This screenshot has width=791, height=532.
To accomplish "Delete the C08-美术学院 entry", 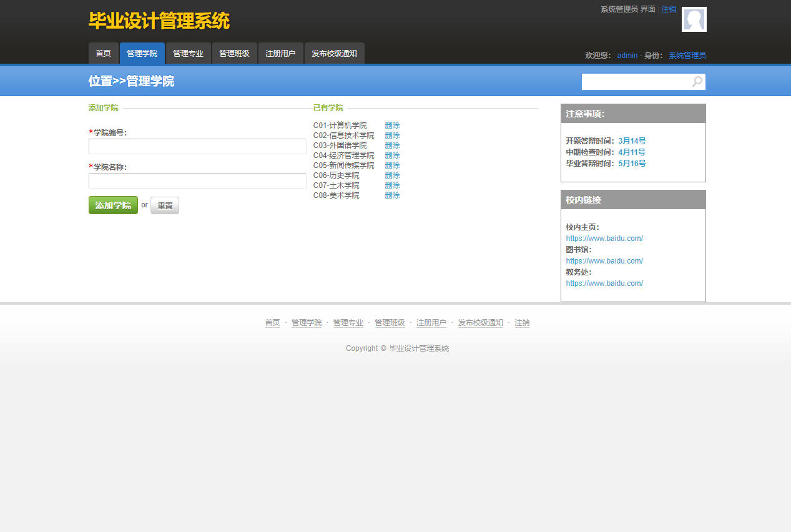I will coord(392,195).
